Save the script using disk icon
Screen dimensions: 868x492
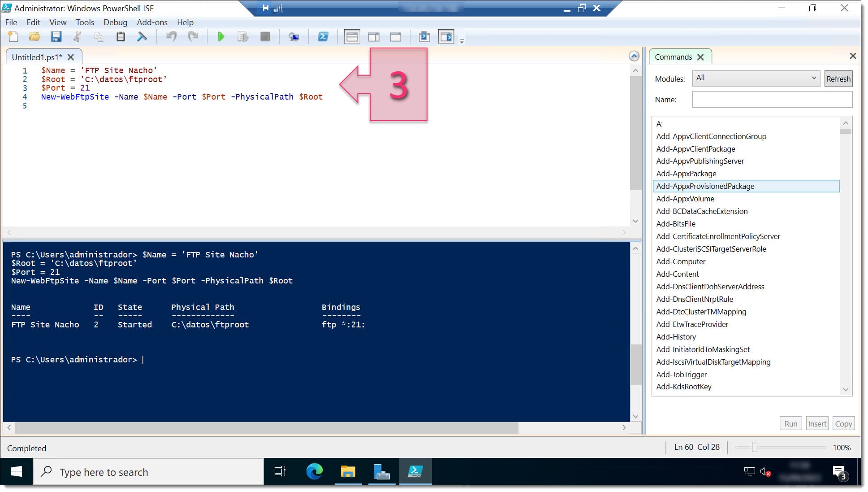pyautogui.click(x=56, y=37)
